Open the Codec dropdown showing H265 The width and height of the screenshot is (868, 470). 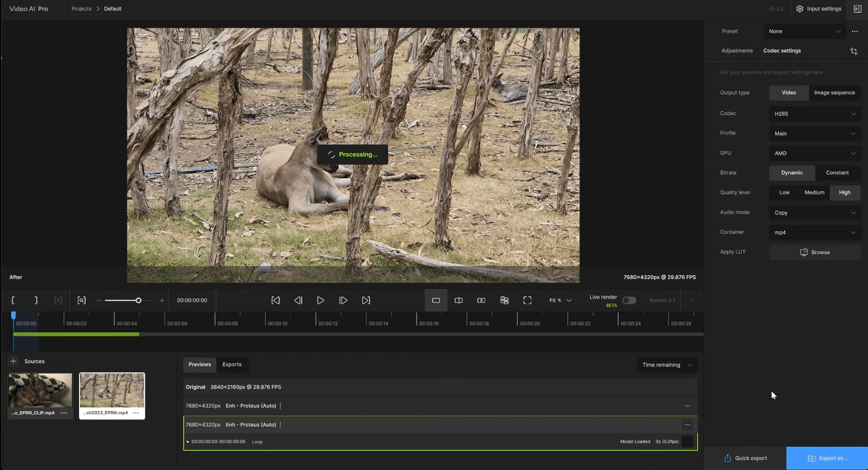tap(815, 114)
